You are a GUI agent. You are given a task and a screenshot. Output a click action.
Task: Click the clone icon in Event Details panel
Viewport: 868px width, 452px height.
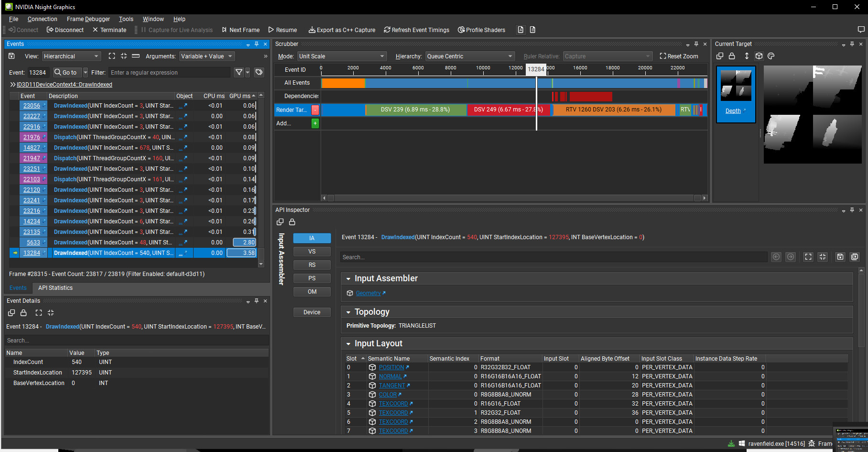tap(11, 313)
